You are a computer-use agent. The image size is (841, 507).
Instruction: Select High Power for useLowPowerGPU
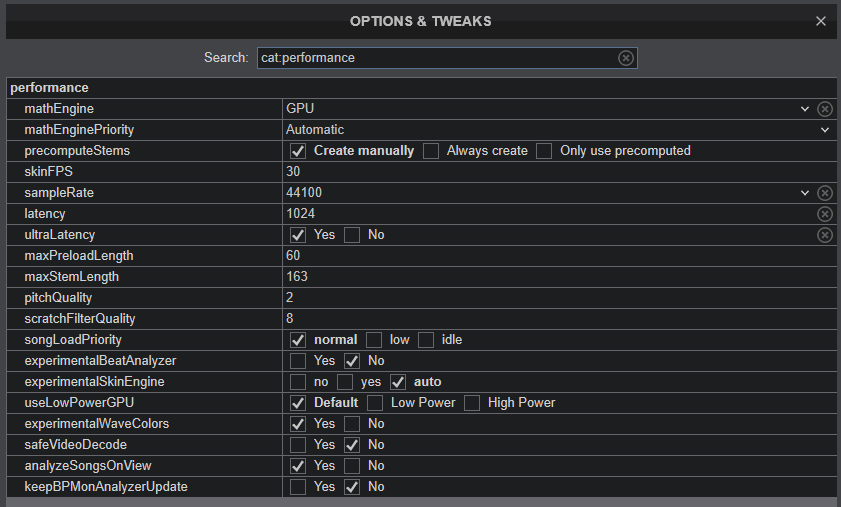472,403
